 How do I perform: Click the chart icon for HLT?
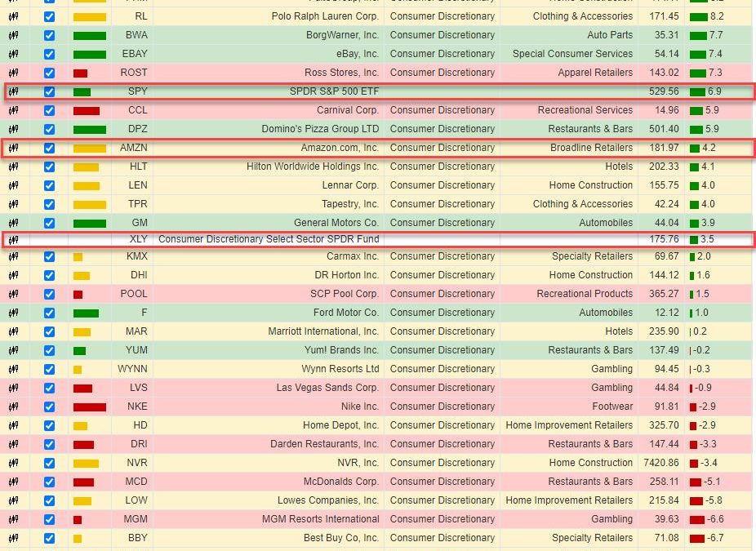14,167
